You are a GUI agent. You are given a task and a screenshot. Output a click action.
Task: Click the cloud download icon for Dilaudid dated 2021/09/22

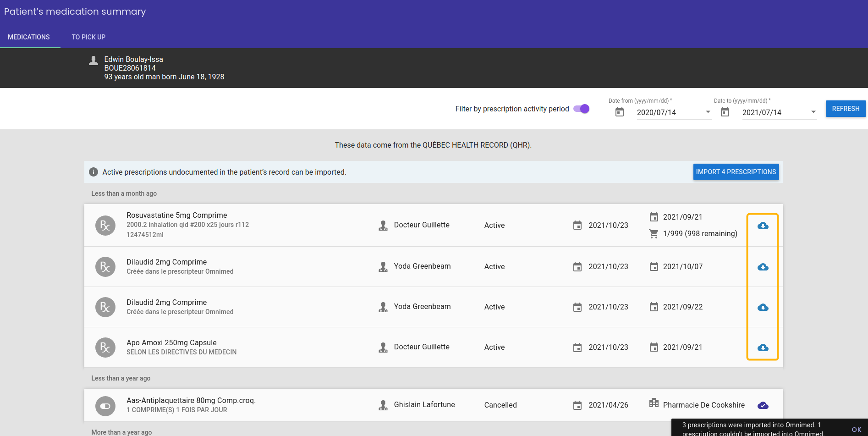click(x=763, y=307)
